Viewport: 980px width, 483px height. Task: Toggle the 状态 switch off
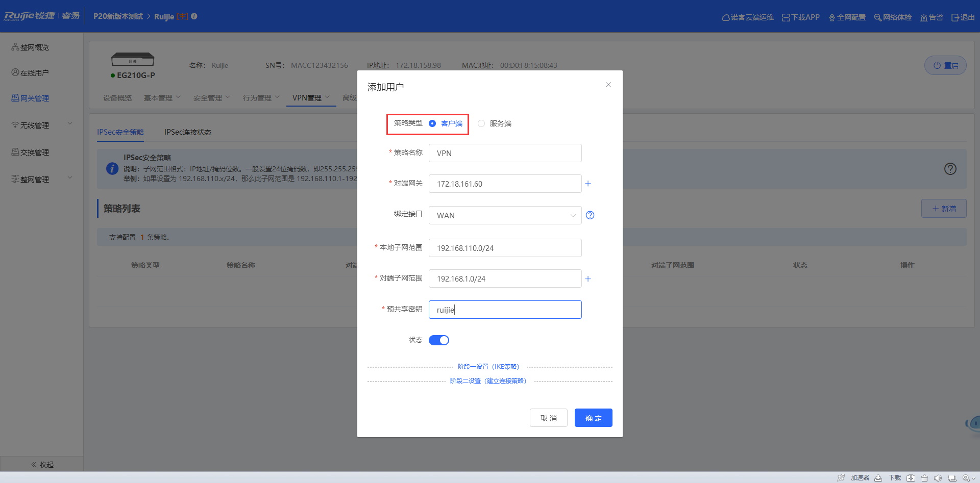pos(439,340)
